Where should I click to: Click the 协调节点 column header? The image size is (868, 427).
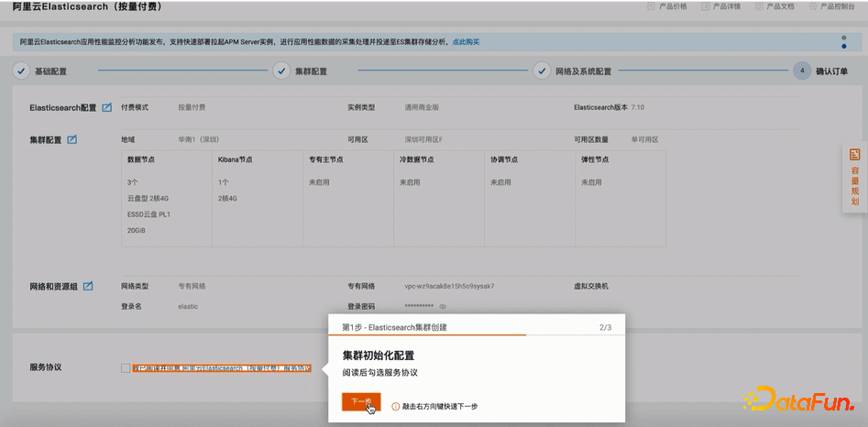click(x=504, y=159)
